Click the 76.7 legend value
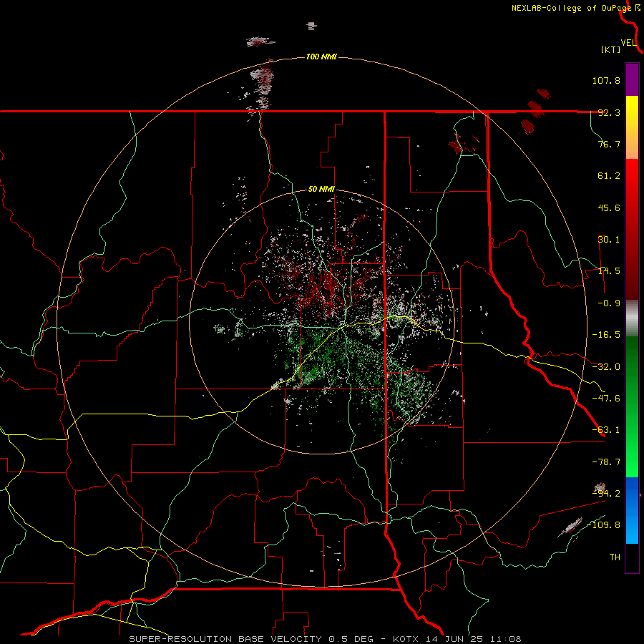This screenshot has height=644, width=644. (609, 144)
